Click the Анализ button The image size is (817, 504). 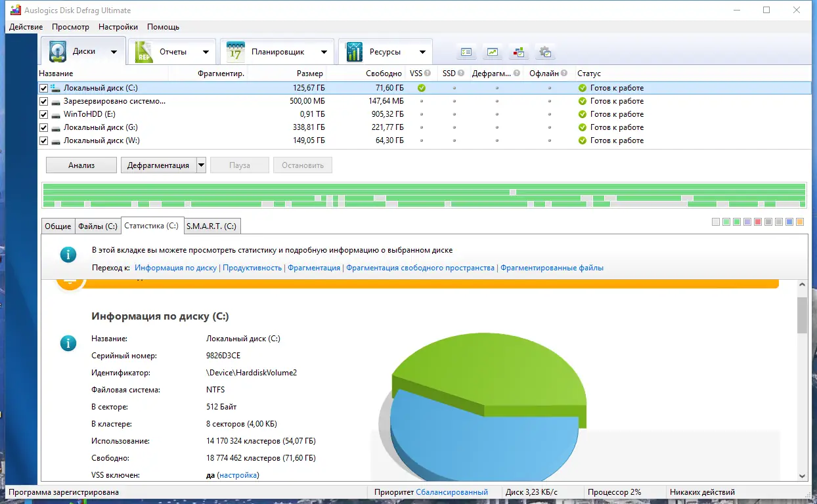81,165
